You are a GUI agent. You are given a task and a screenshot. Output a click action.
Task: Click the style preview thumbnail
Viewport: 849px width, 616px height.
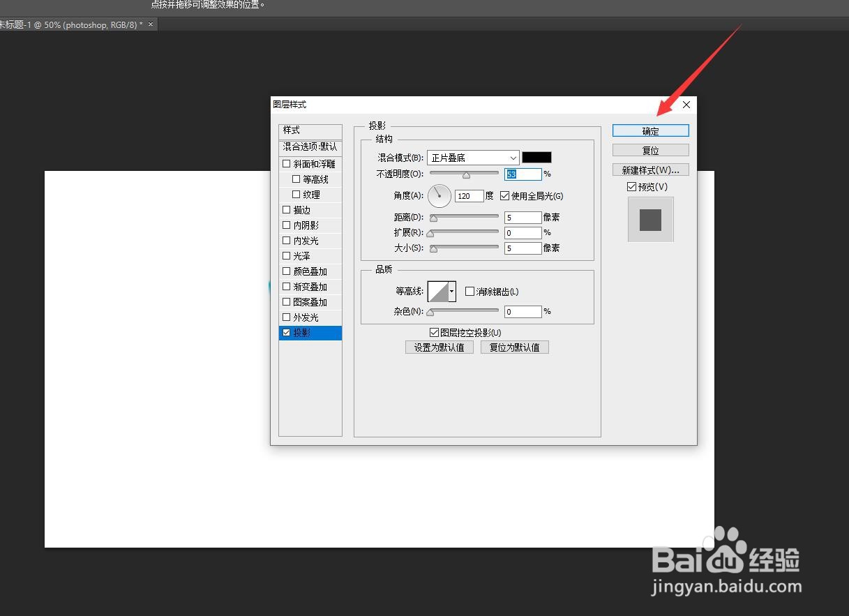650,220
